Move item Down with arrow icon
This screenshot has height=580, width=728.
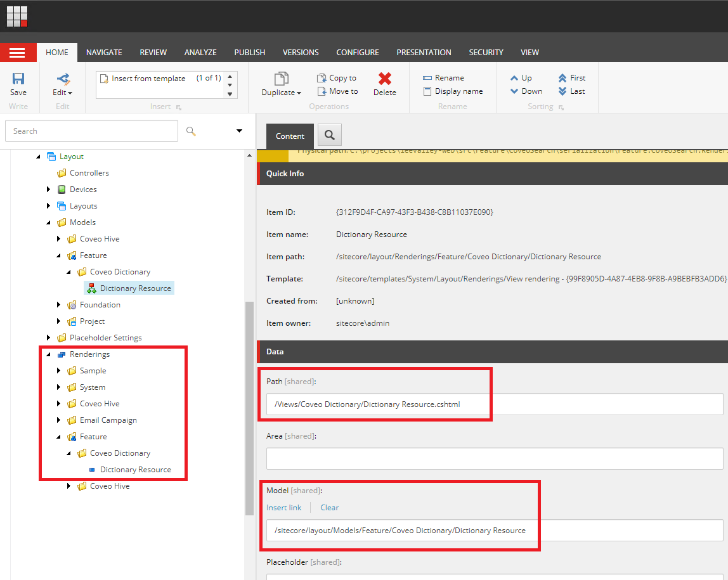click(514, 91)
